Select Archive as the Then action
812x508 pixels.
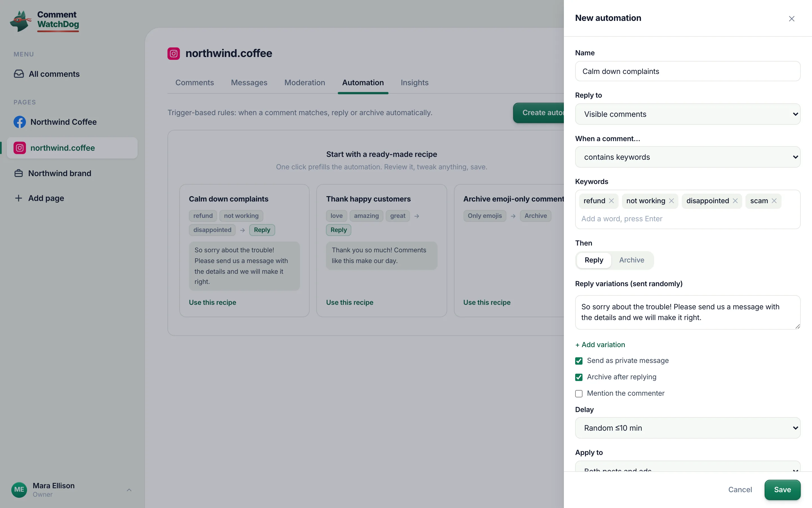tap(632, 260)
